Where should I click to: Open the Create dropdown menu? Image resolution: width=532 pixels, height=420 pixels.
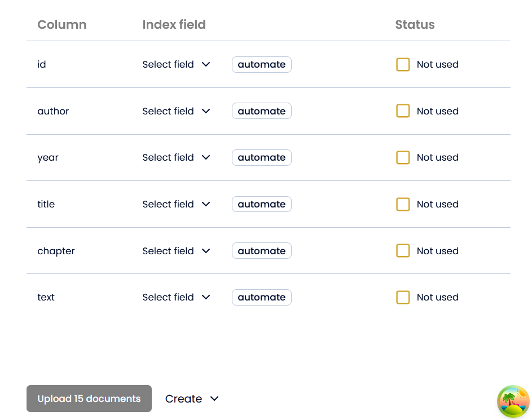coord(191,399)
